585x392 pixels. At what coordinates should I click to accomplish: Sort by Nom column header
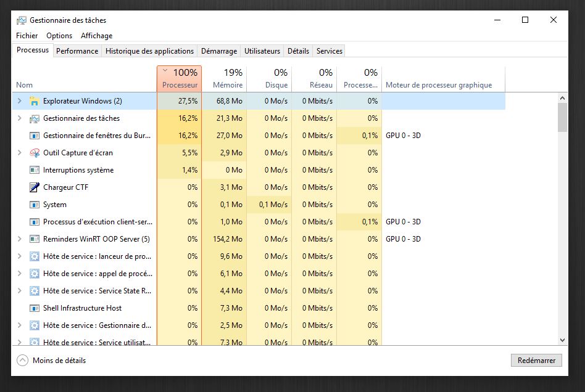(x=85, y=79)
